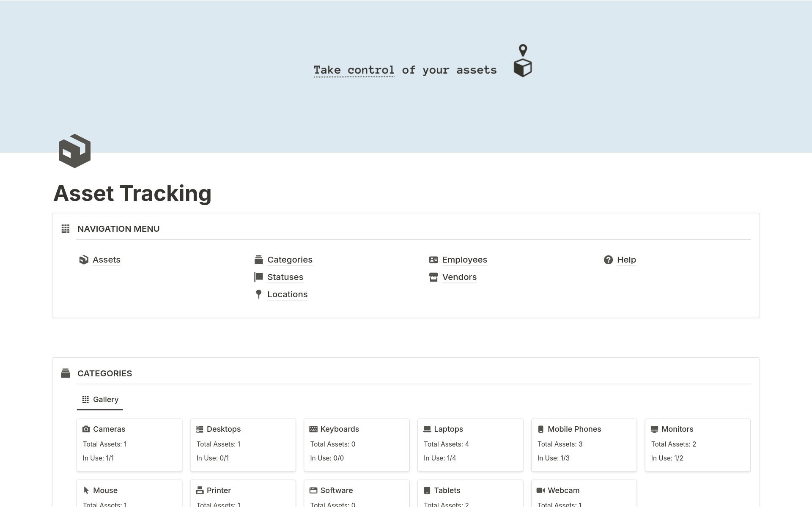Open the Laptops category card

pos(470,445)
